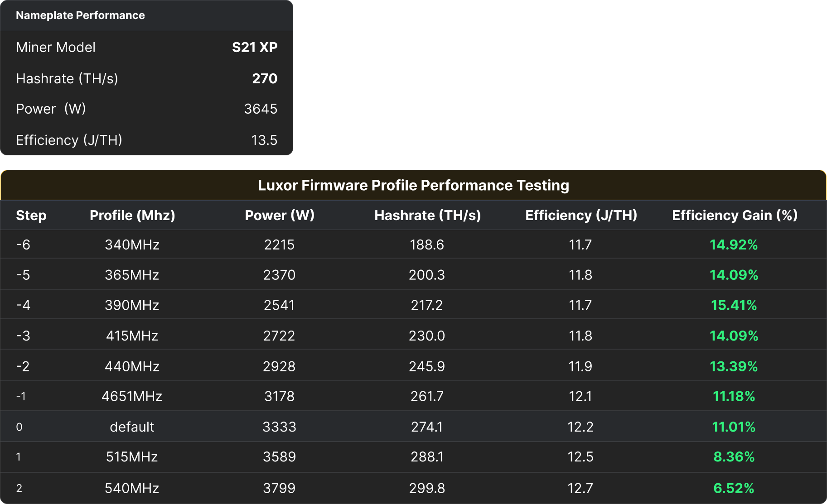Select the step '0' cell
The image size is (827, 504).
coord(19,427)
